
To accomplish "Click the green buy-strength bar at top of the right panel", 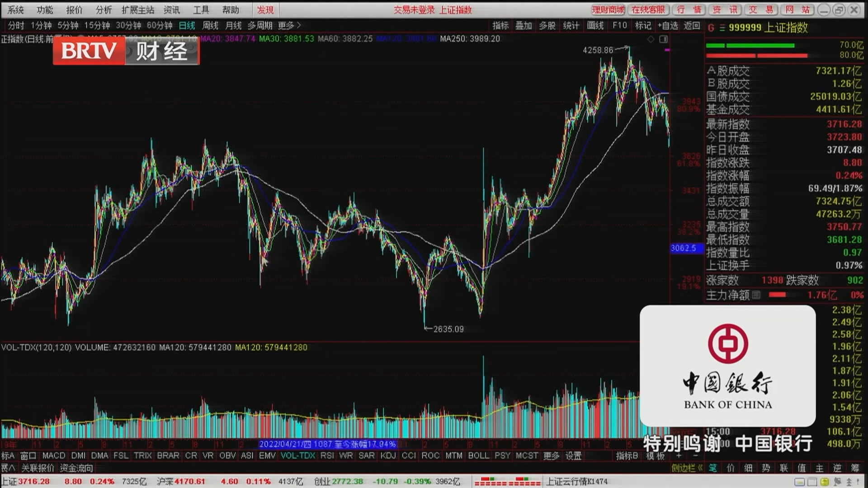I will coord(750,46).
